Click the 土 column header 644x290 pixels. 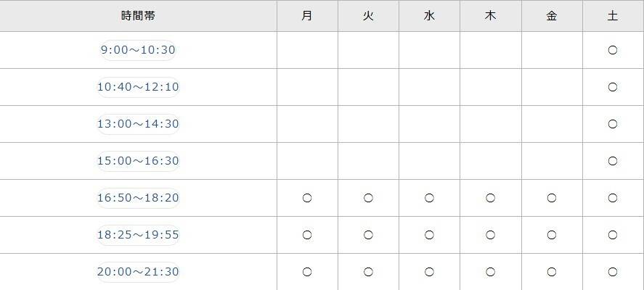pyautogui.click(x=613, y=15)
